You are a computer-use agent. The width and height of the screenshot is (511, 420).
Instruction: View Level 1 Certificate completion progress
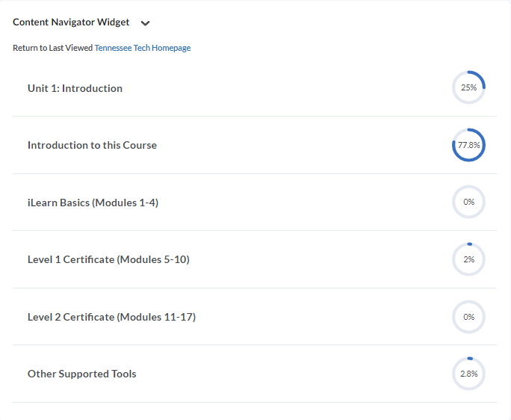click(x=468, y=259)
